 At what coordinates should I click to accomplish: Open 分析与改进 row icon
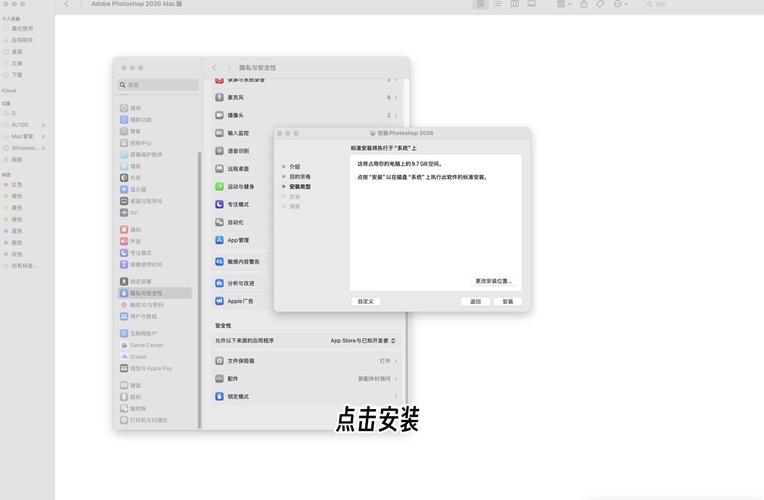click(x=219, y=283)
